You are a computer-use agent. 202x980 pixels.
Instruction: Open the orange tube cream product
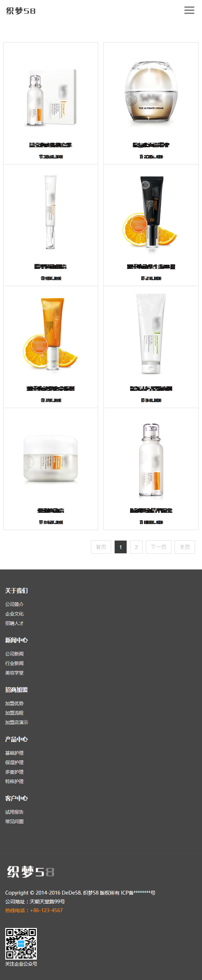point(50,334)
